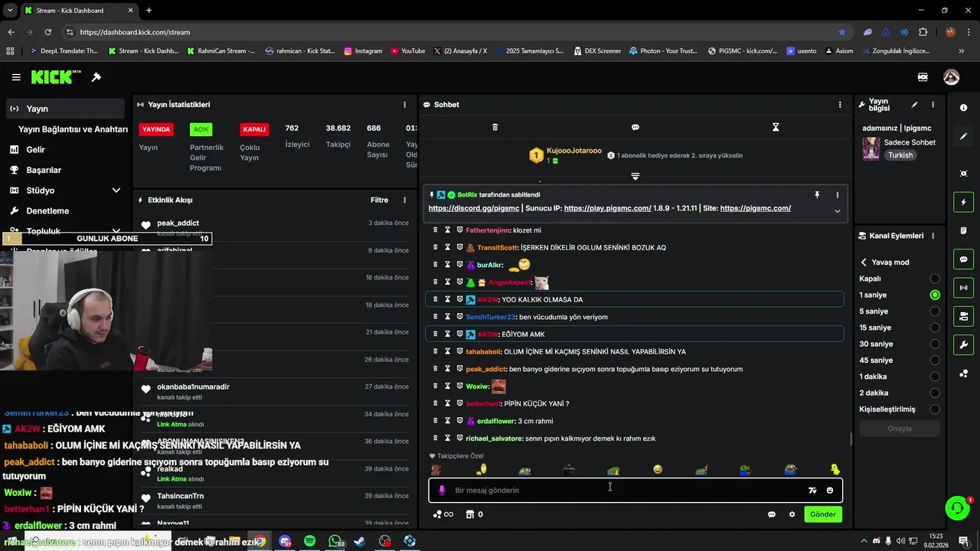Click the KICK logo
This screenshot has width=980, height=551.
pos(56,77)
